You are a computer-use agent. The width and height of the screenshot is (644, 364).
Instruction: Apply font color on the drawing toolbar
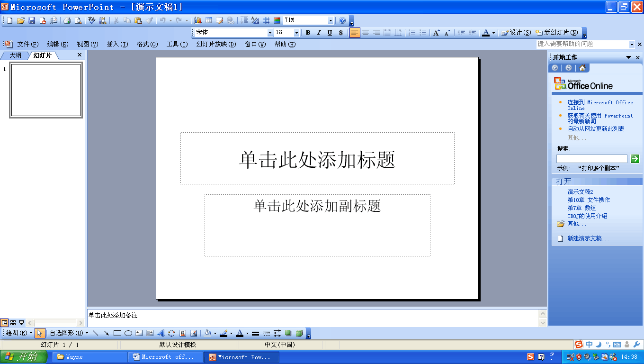pyautogui.click(x=240, y=333)
